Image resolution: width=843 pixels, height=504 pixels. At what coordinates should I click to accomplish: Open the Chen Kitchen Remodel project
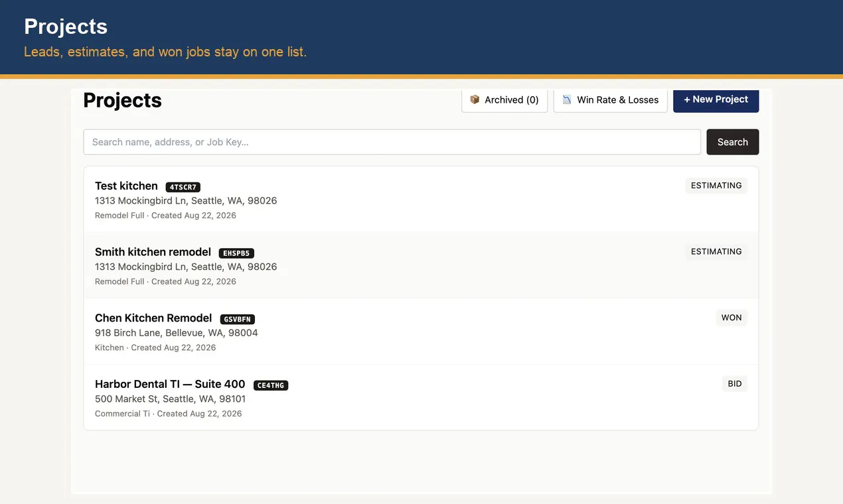point(421,332)
